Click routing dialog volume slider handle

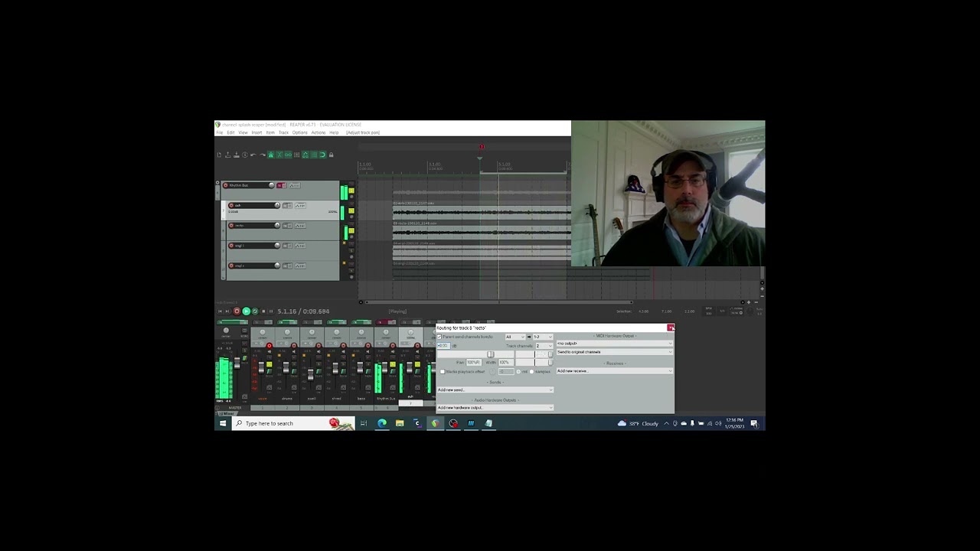click(x=491, y=354)
